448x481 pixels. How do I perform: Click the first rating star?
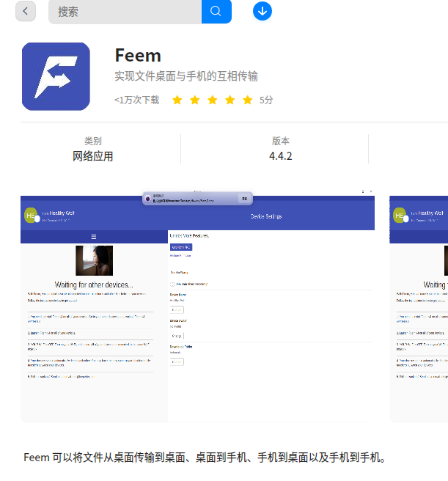pyautogui.click(x=177, y=100)
